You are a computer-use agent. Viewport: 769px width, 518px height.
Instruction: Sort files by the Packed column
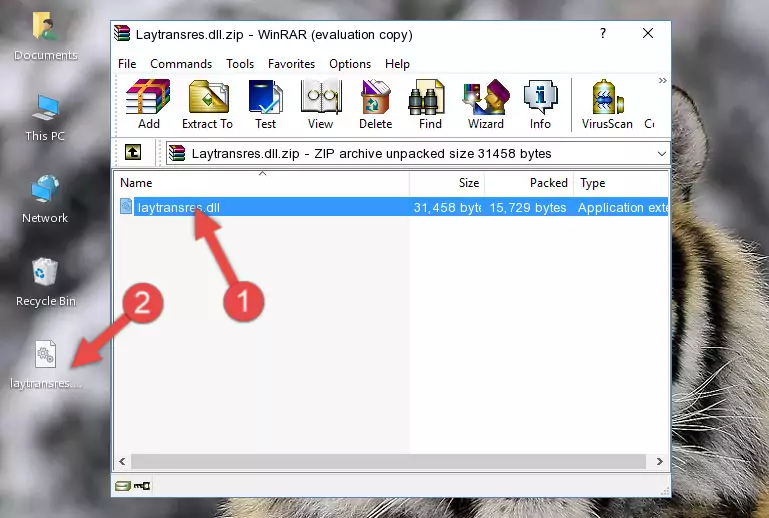tap(529, 182)
